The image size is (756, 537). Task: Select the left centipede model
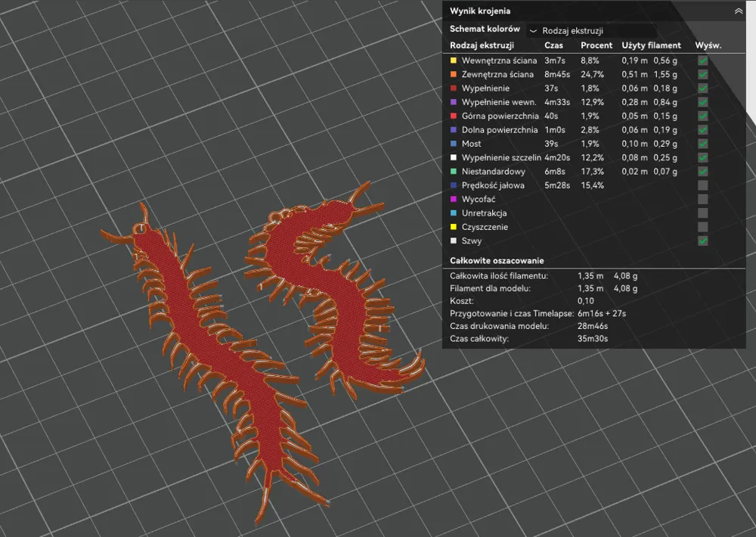pos(218,357)
